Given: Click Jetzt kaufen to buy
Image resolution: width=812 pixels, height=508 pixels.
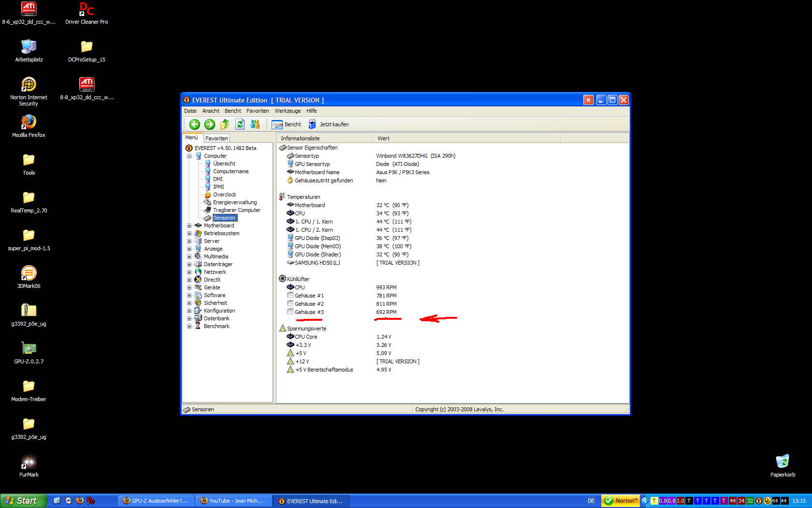Looking at the screenshot, I should [x=329, y=124].
